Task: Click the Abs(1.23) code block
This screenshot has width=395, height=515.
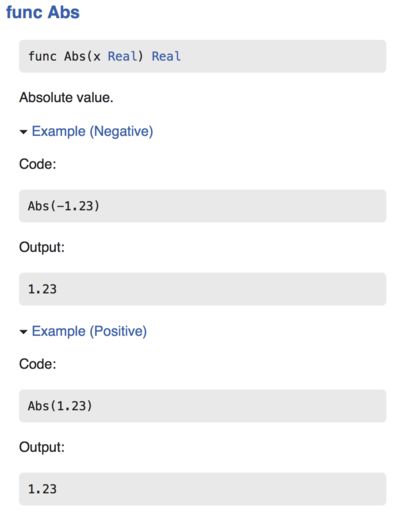Action: click(x=203, y=406)
